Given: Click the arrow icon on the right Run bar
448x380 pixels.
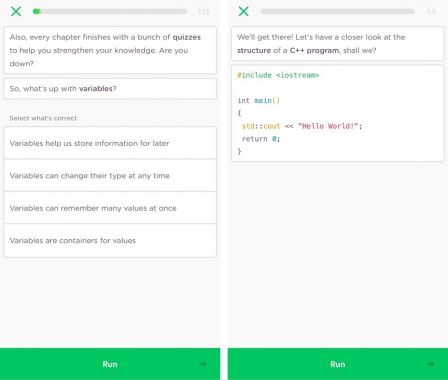Looking at the screenshot, I should click(x=431, y=364).
